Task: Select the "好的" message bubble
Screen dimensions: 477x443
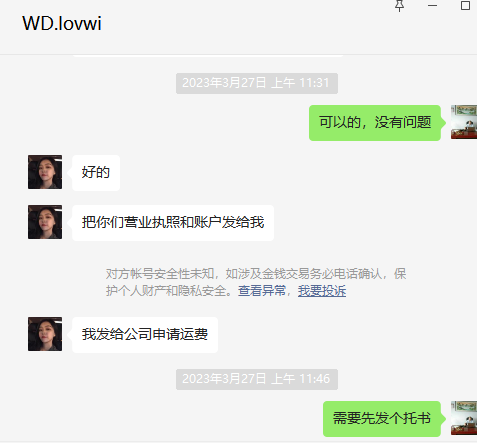Action: [x=96, y=173]
